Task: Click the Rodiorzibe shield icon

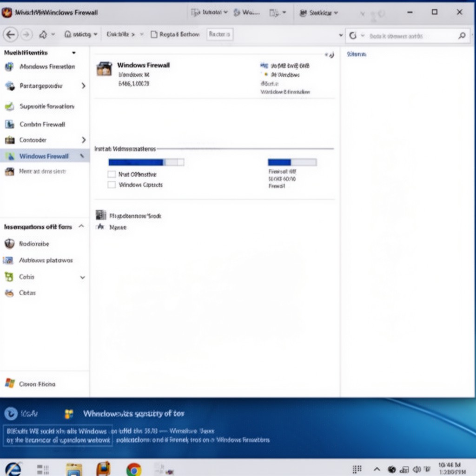Action: coord(9,244)
